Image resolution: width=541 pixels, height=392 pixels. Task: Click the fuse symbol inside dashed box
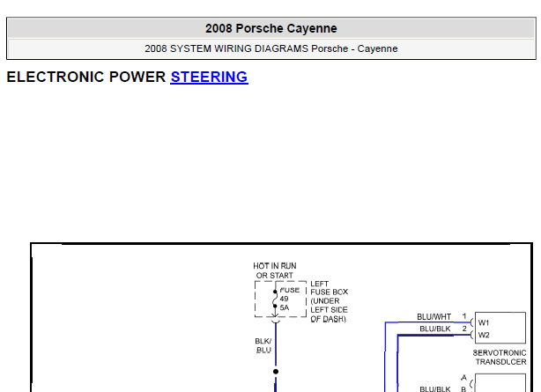coord(275,300)
